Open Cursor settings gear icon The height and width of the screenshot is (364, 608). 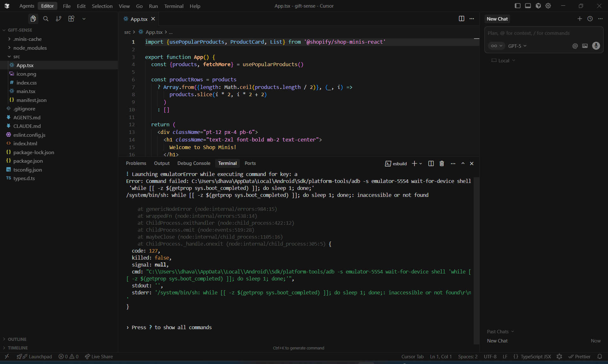pos(548,6)
